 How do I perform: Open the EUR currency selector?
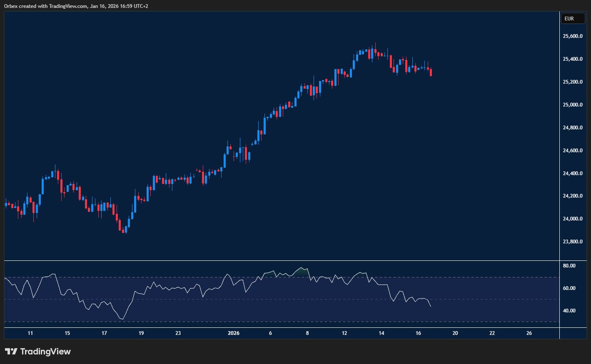573,19
